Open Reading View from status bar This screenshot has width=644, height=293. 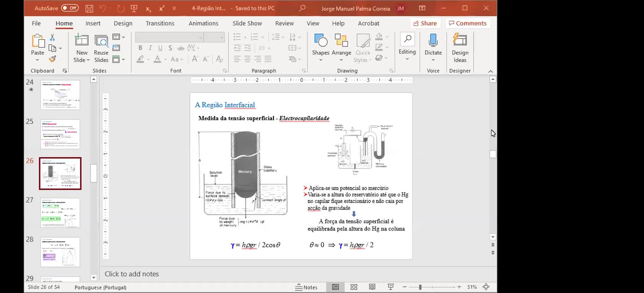pos(372,287)
